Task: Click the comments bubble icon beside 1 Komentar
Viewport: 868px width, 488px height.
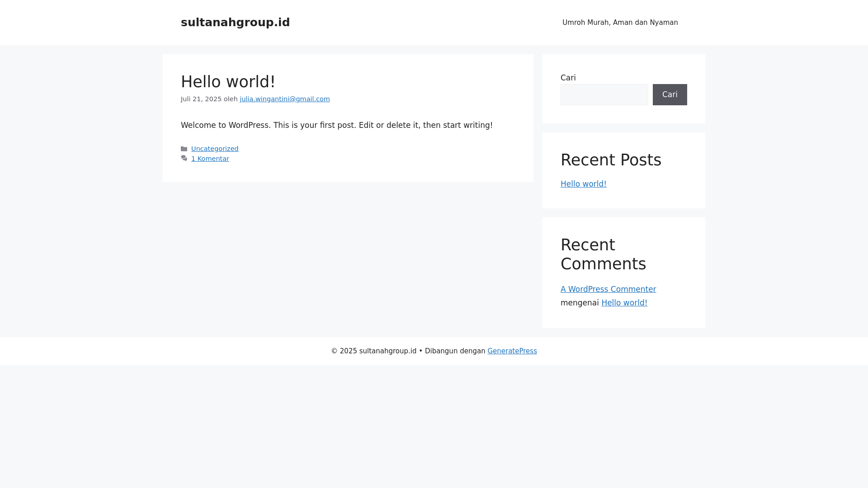Action: (x=184, y=159)
